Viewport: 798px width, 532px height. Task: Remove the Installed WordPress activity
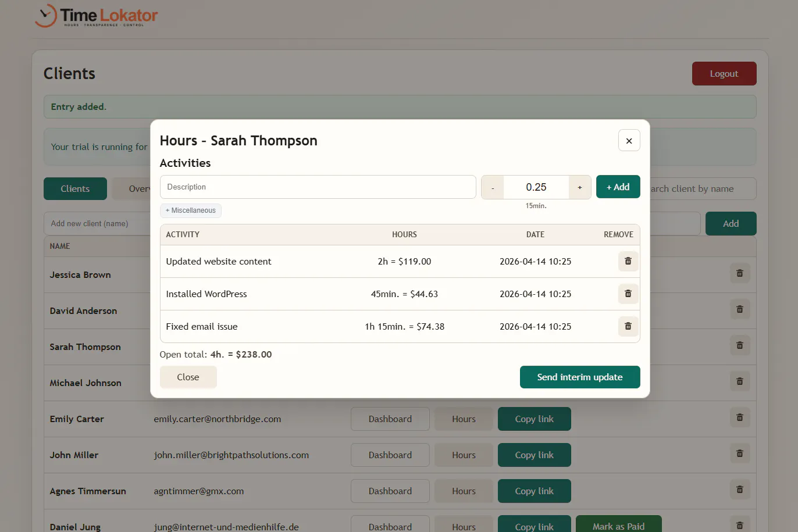point(628,294)
